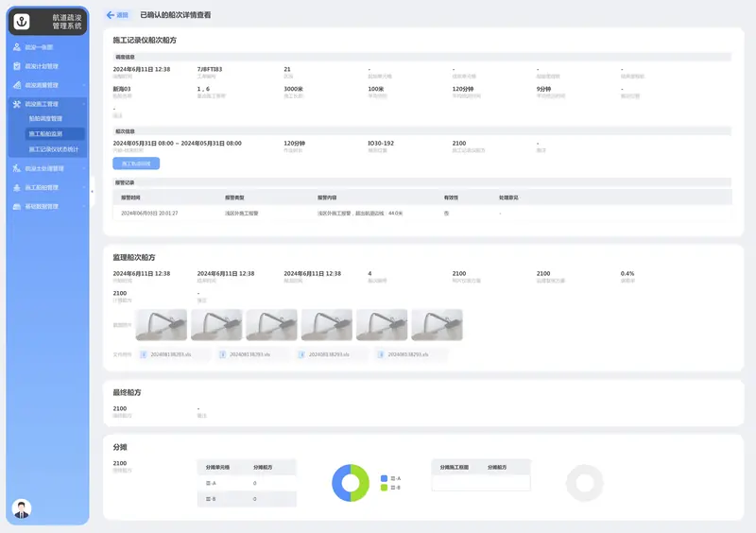Open first 20240813... xls attachment name

(x=171, y=354)
